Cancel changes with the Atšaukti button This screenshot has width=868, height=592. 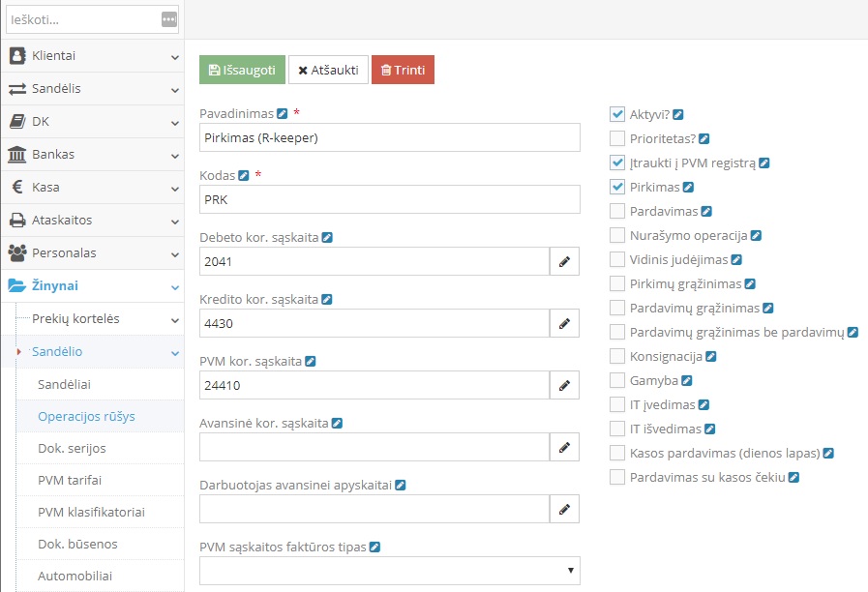[328, 70]
